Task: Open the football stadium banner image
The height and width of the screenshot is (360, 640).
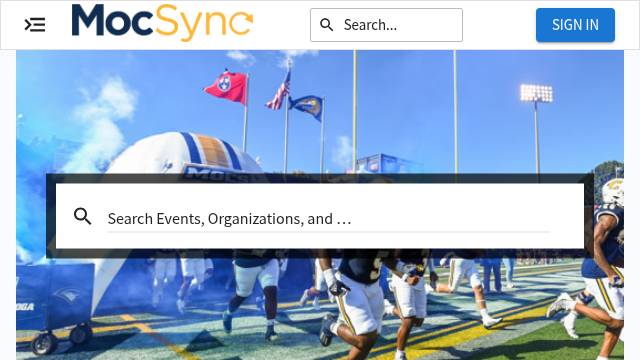Action: 320,205
